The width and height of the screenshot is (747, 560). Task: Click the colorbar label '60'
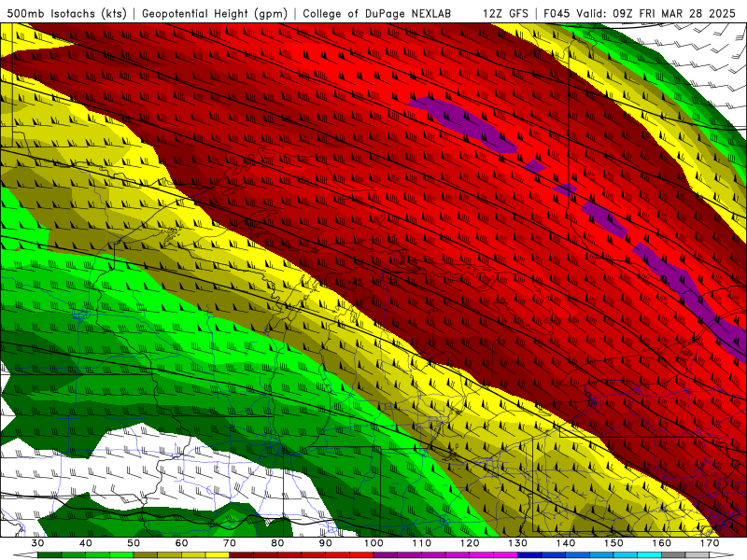(x=181, y=543)
